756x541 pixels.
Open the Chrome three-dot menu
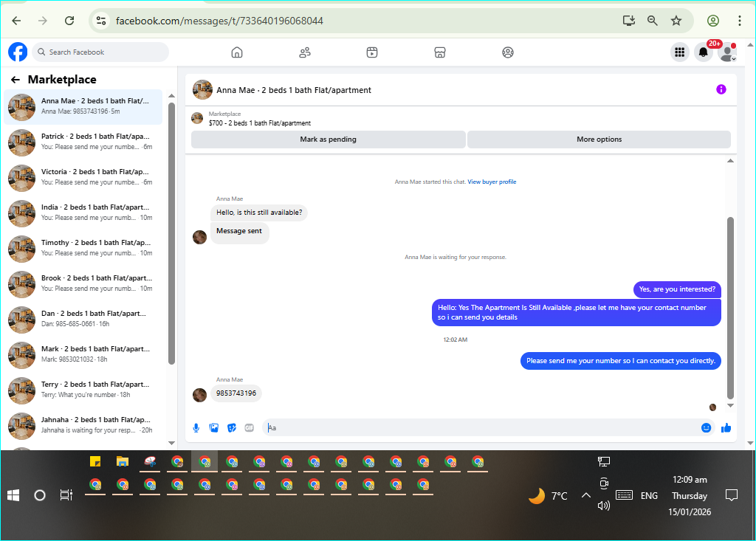point(740,21)
